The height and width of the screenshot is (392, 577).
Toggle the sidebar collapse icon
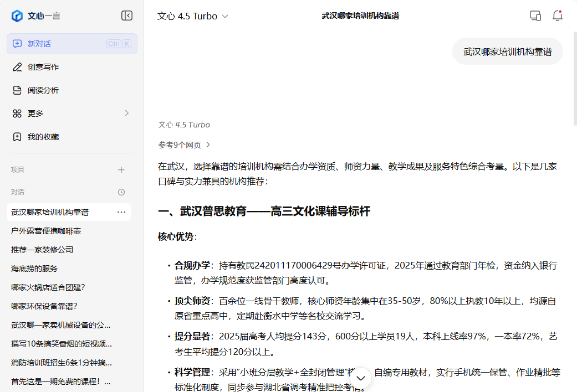(x=127, y=16)
